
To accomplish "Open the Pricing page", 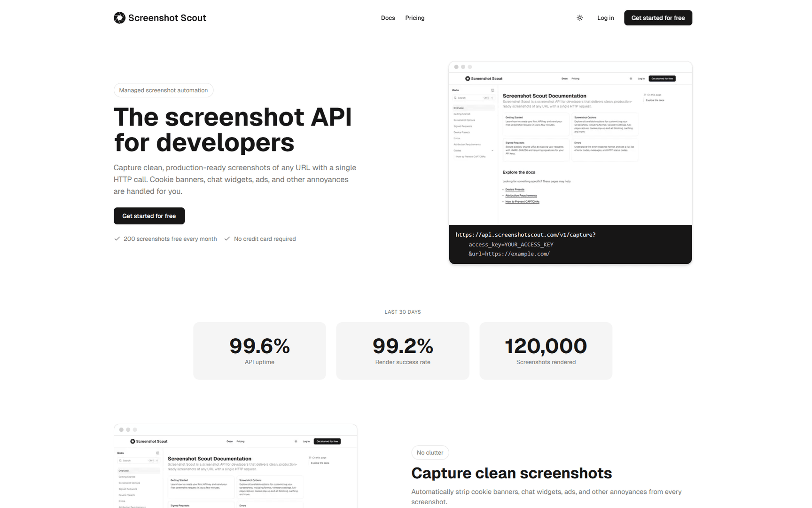I will pyautogui.click(x=414, y=18).
